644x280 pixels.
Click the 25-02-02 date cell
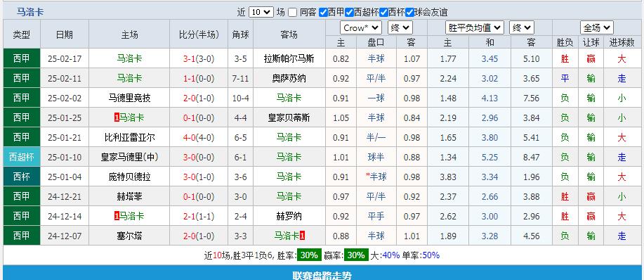[x=65, y=98]
